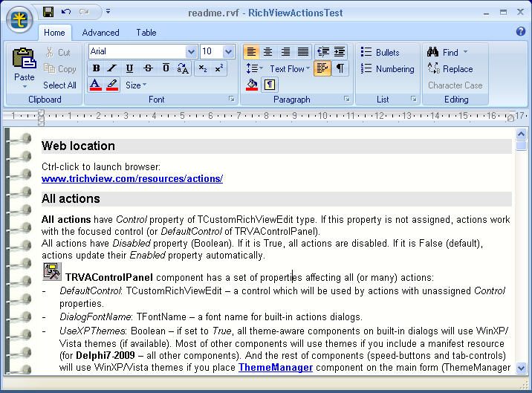Align paragraph left
532x393 pixels.
251,52
